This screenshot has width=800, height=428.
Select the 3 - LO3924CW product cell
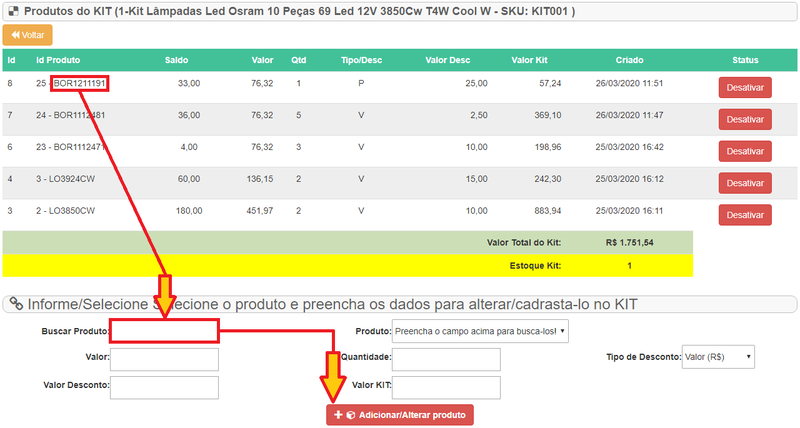[65, 179]
